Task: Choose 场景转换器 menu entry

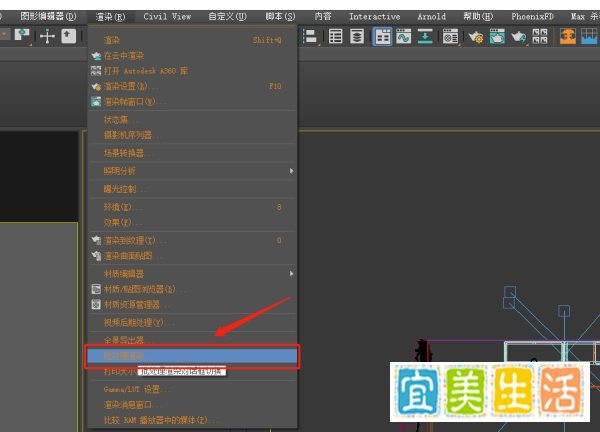Action: coord(192,153)
